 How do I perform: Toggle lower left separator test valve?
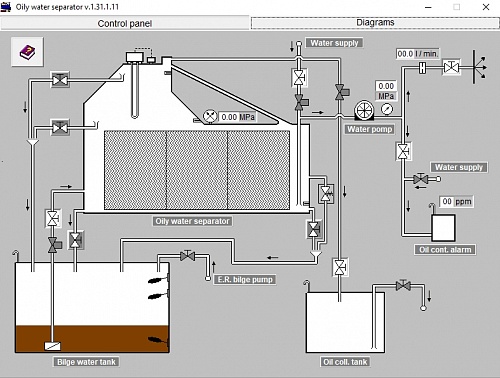60,127
